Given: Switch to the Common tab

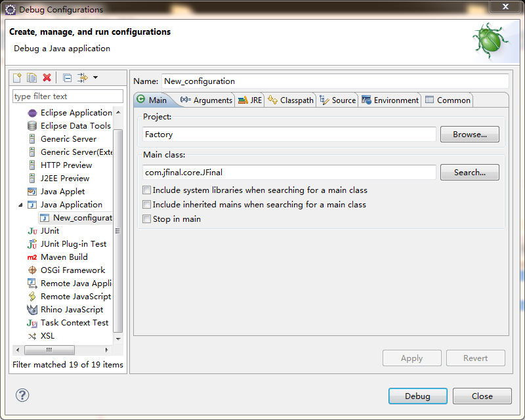Looking at the screenshot, I should (x=448, y=100).
